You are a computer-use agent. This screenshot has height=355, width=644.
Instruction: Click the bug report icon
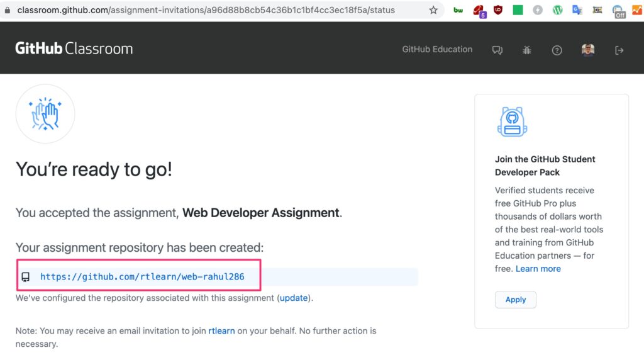[527, 50]
